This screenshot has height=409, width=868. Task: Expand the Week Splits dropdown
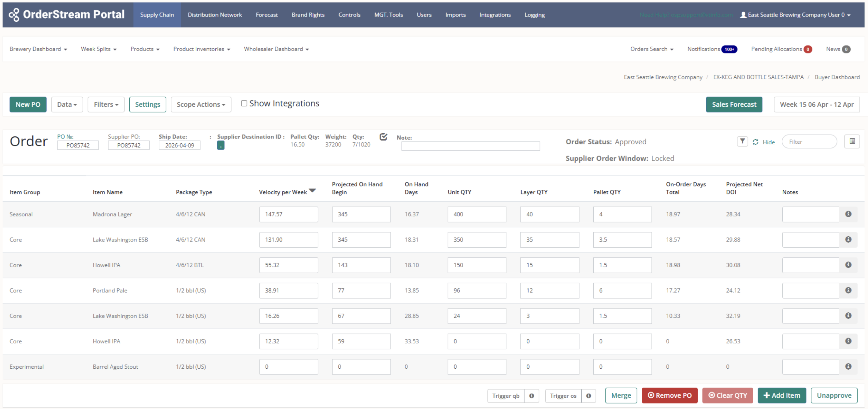tap(98, 49)
